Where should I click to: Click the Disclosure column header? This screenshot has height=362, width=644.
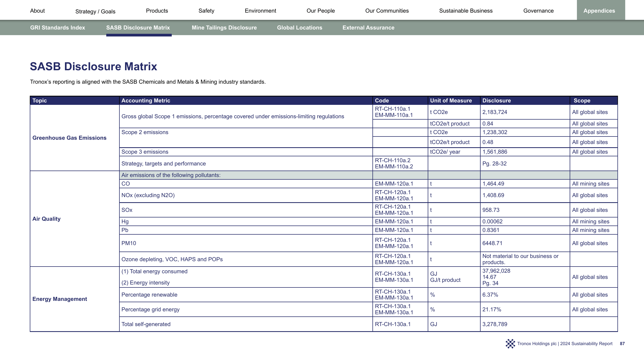pyautogui.click(x=525, y=101)
